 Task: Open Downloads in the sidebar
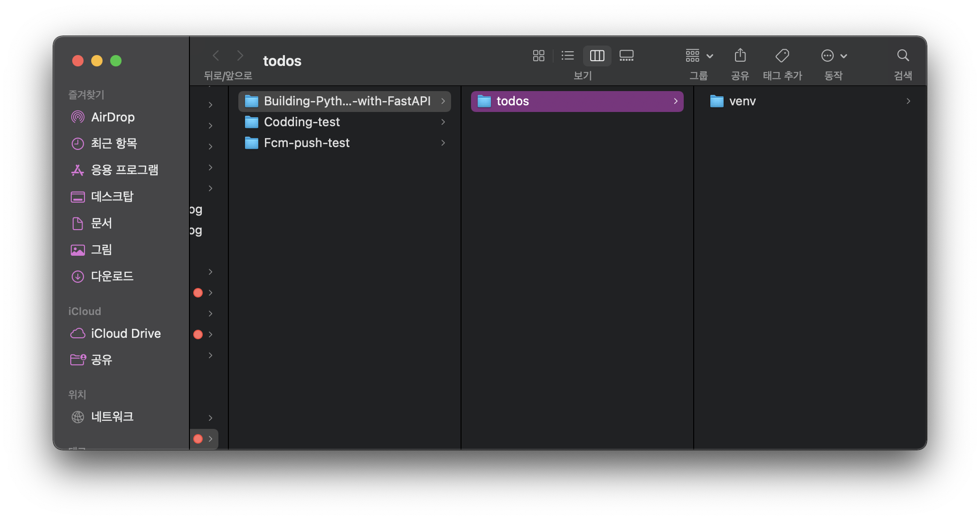click(x=112, y=276)
